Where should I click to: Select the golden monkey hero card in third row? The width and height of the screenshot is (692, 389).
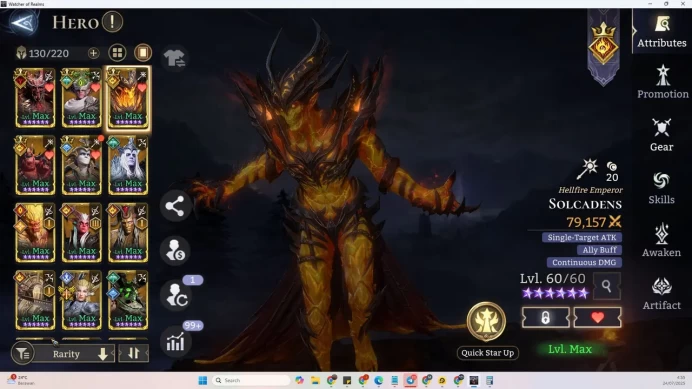click(x=35, y=233)
